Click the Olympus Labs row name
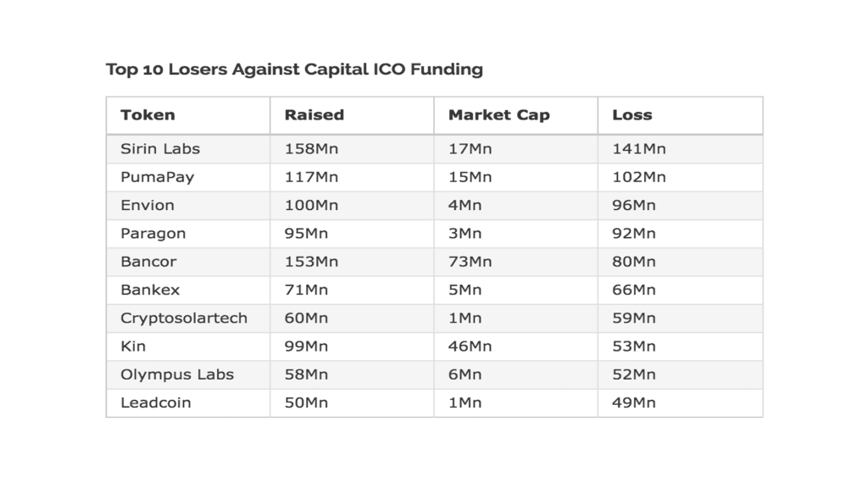Image resolution: width=868 pixels, height=488 pixels. [x=176, y=374]
